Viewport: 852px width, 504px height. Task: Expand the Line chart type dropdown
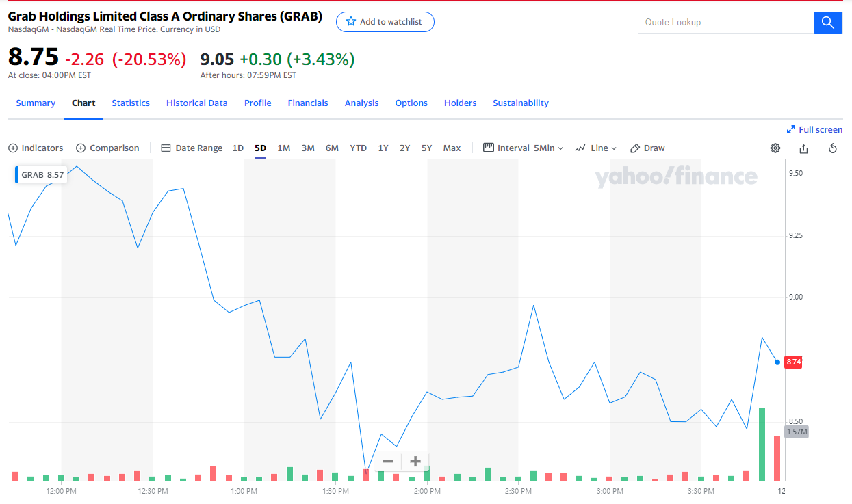[x=596, y=148]
